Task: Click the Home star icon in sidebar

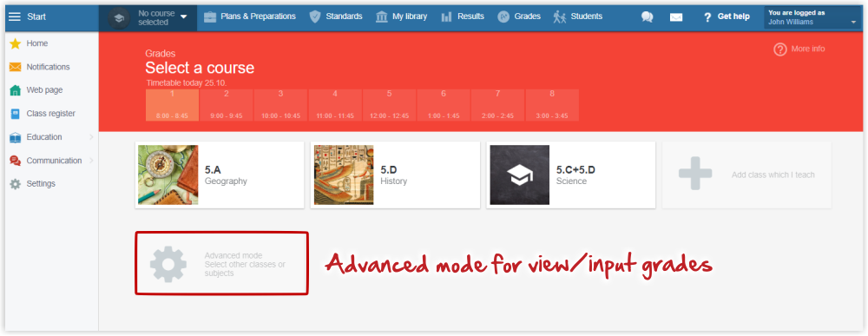Action: pyautogui.click(x=15, y=43)
